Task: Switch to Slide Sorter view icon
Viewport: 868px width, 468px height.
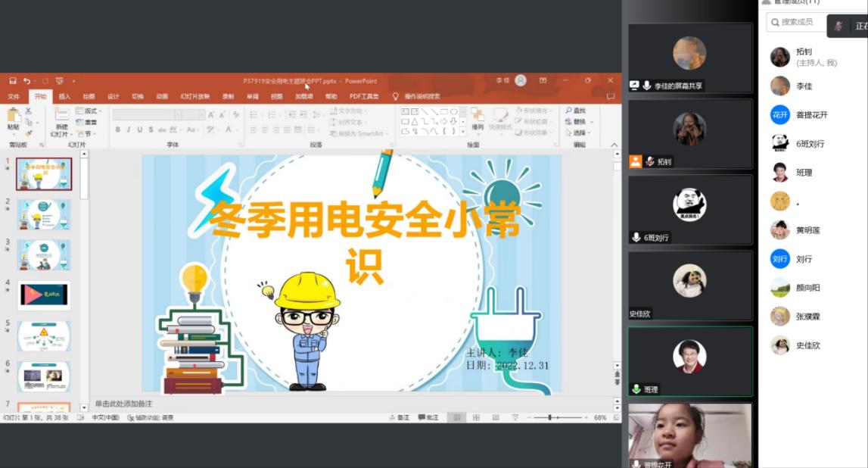Action: (x=476, y=417)
